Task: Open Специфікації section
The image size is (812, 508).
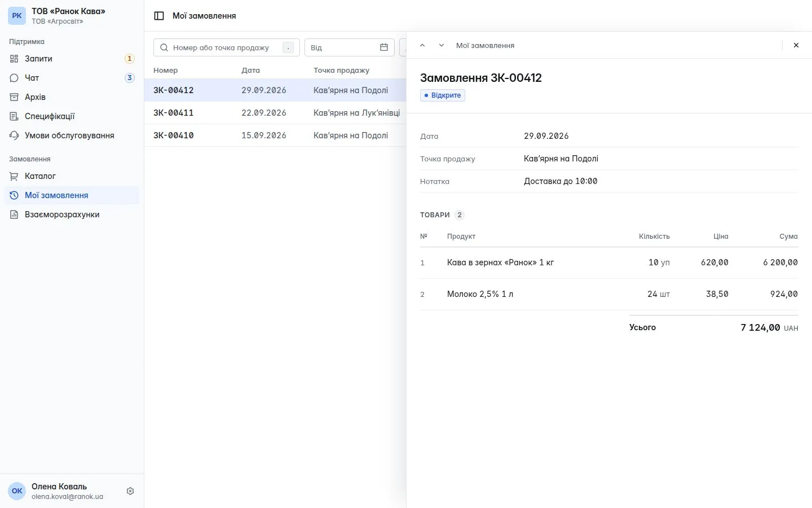Action: tap(72, 116)
